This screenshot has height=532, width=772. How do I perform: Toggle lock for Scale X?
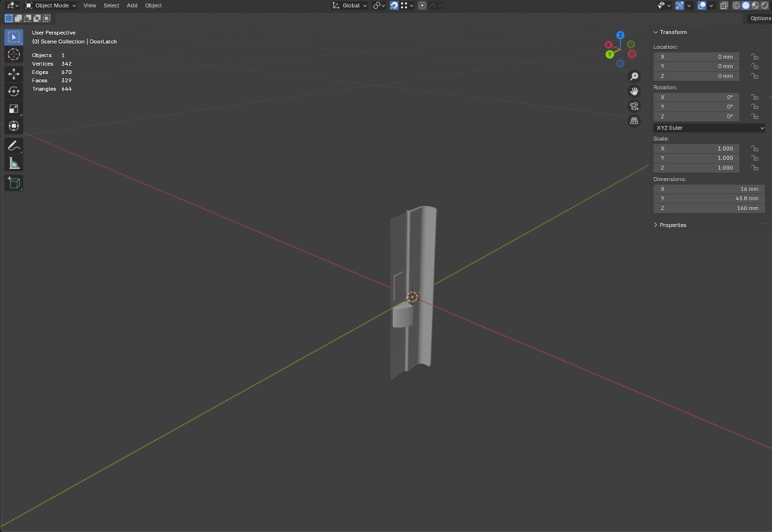755,148
